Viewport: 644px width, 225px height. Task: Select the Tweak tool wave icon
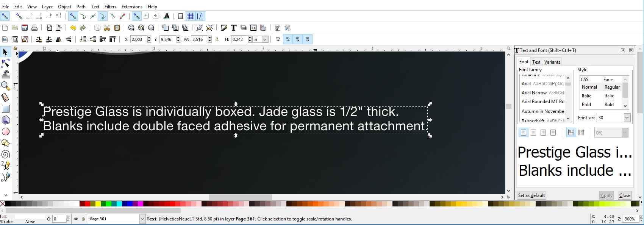[5, 75]
